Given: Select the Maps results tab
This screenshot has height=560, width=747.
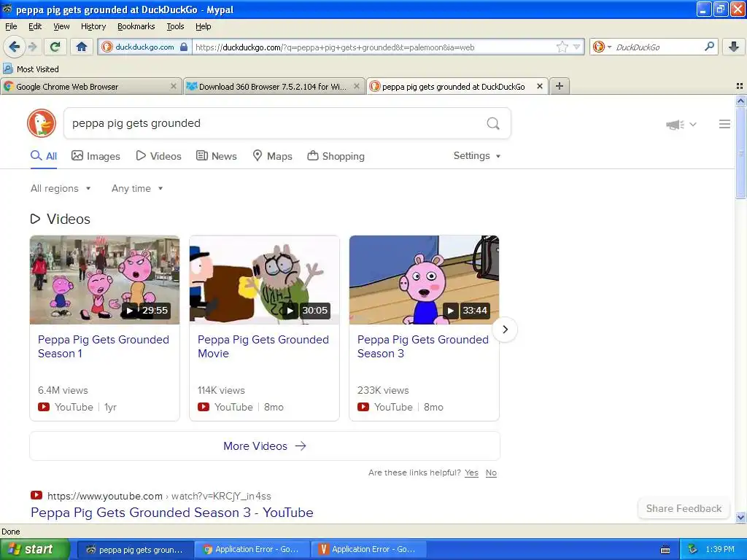Looking at the screenshot, I should coord(273,156).
